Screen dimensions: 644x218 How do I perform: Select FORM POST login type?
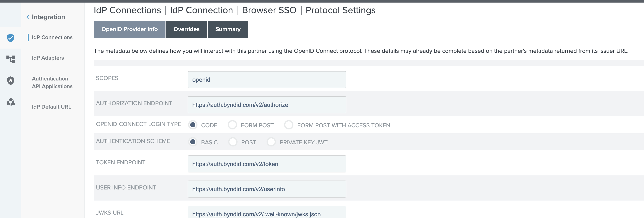pos(232,125)
